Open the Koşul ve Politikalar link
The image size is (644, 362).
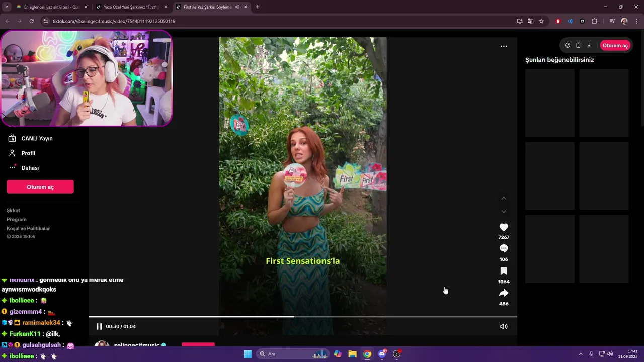tap(28, 228)
